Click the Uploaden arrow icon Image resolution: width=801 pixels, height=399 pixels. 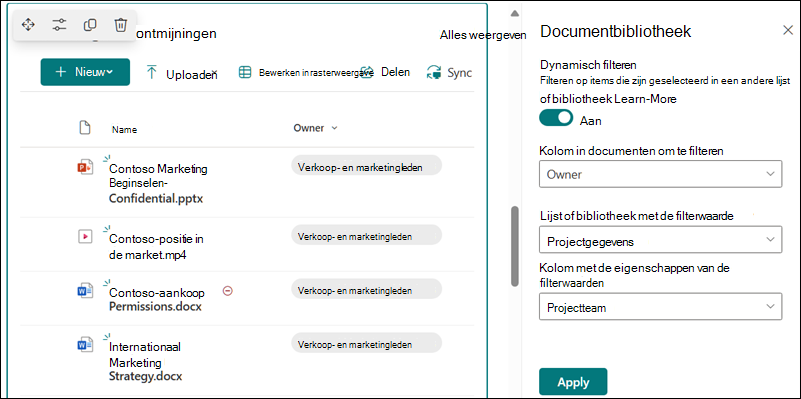152,73
